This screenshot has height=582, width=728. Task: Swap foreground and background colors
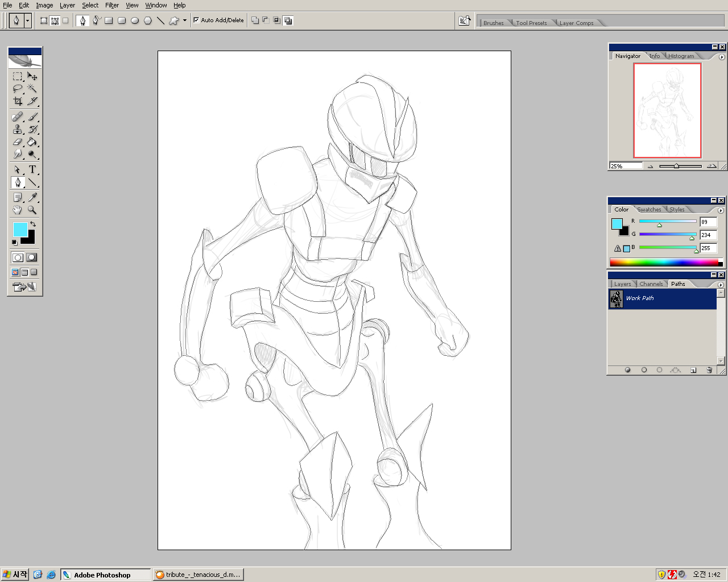pos(33,224)
